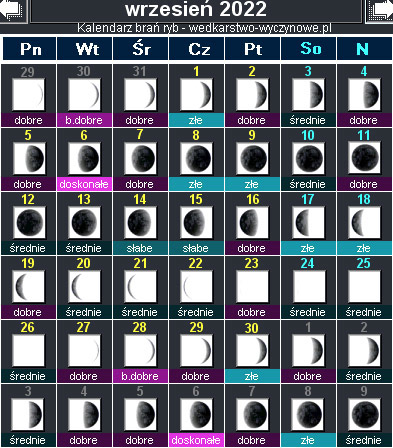This screenshot has width=393, height=448.
Task: Click moon icon for grey August 29
Action: tap(28, 95)
